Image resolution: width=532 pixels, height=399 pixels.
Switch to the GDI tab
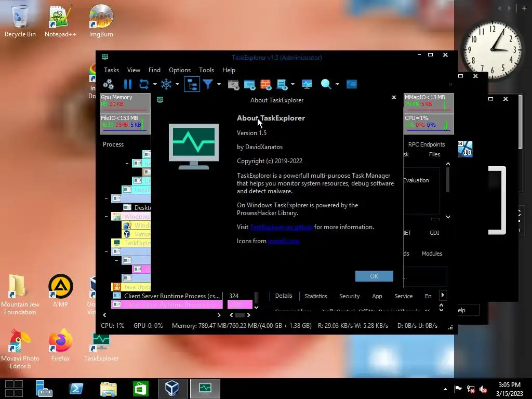(x=434, y=233)
